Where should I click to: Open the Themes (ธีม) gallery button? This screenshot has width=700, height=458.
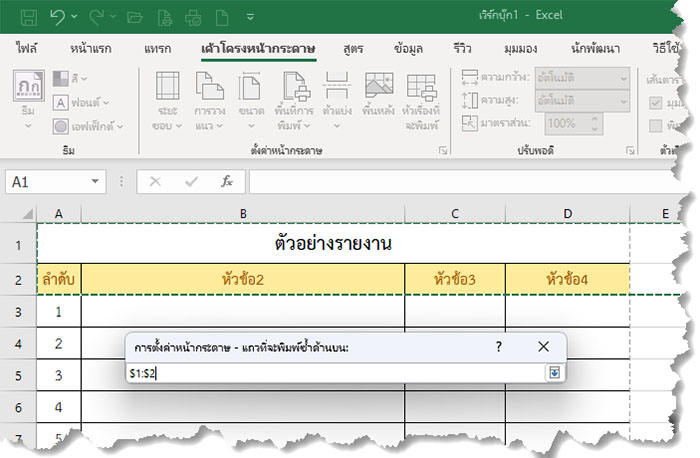point(27,94)
